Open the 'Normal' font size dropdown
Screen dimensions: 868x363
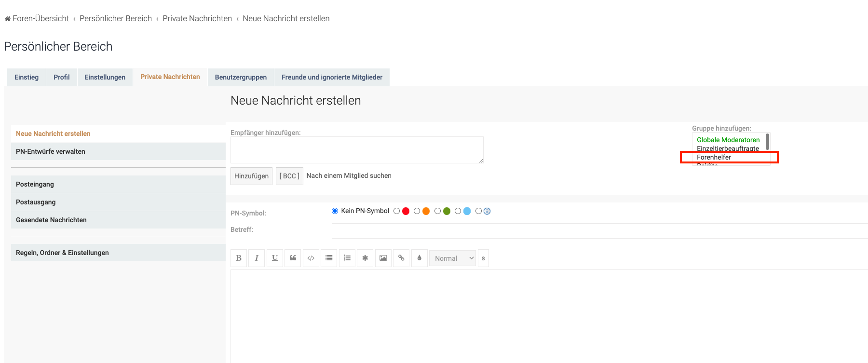tap(452, 258)
